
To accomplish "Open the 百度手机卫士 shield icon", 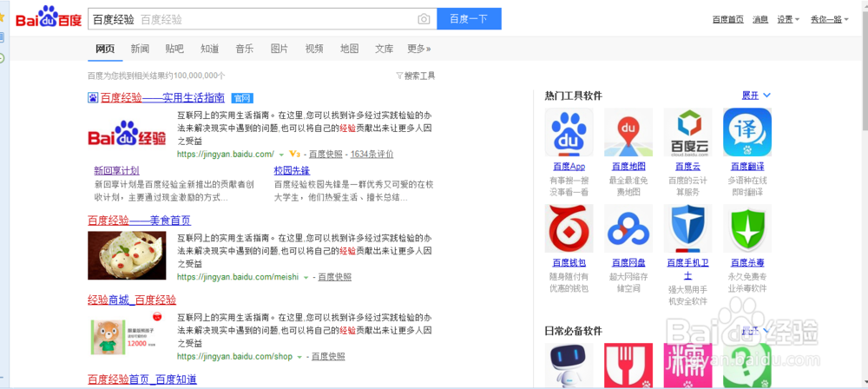I will click(x=688, y=228).
